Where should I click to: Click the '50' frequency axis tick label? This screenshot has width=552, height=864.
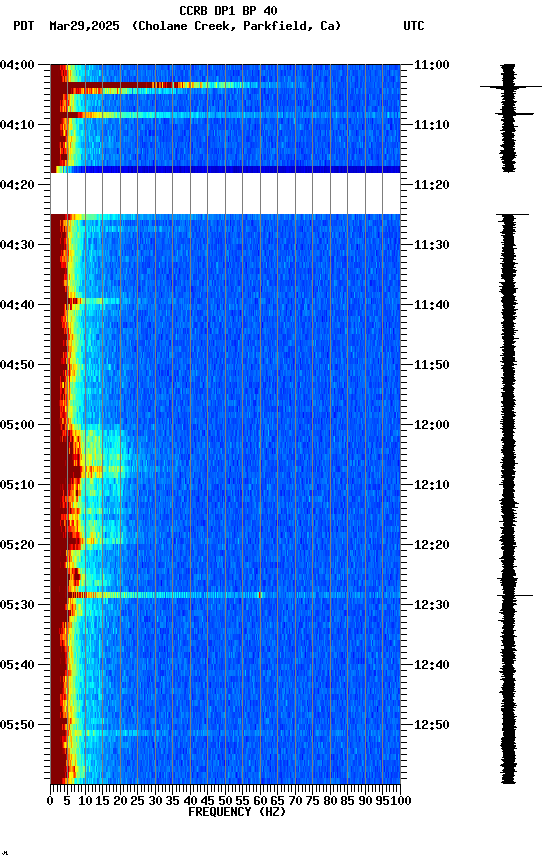225,802
